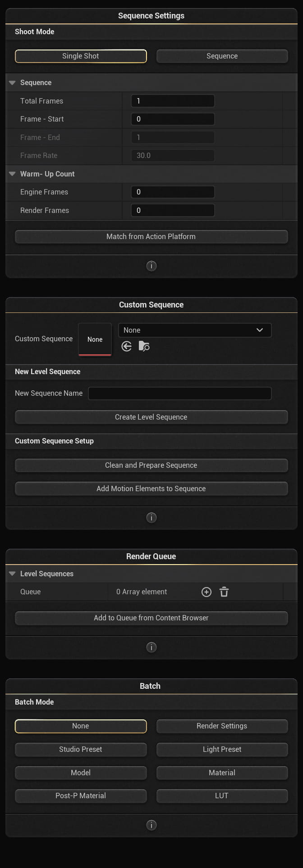Select the LUT batch mode option

coord(222,796)
